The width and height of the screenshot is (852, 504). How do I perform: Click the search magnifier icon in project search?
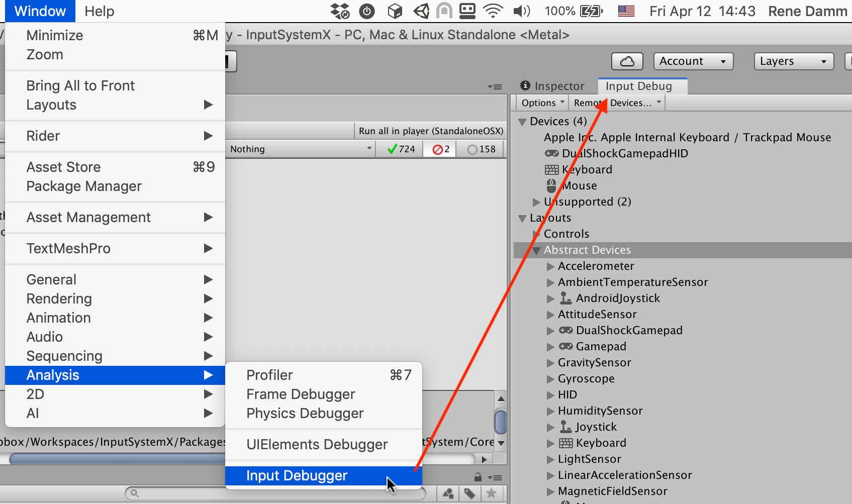pyautogui.click(x=134, y=493)
